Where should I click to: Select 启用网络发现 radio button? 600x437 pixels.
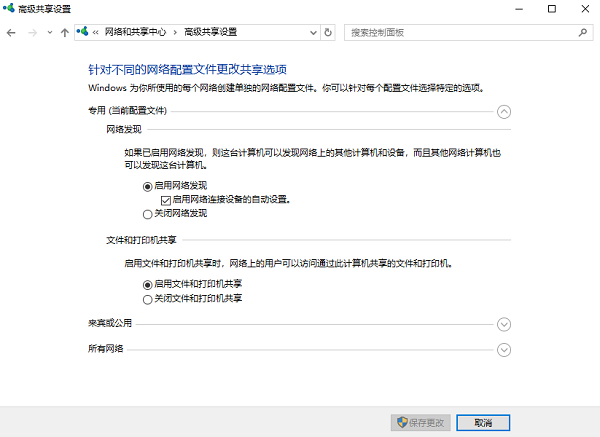[147, 187]
